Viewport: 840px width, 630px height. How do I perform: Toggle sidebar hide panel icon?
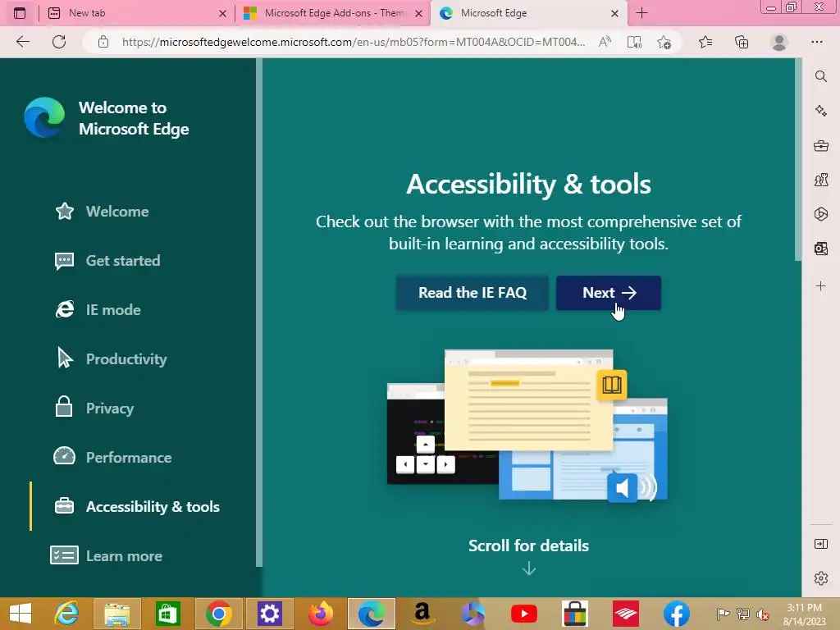coord(820,545)
